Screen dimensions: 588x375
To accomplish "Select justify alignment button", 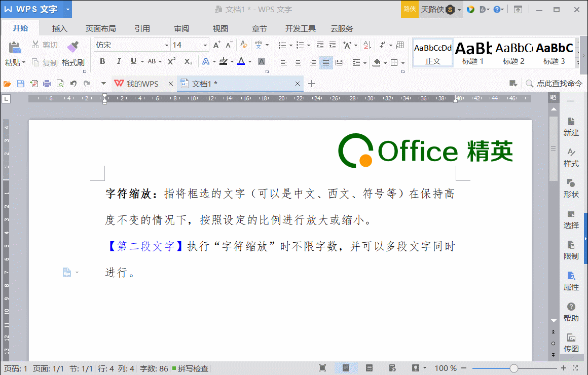I will coord(326,63).
